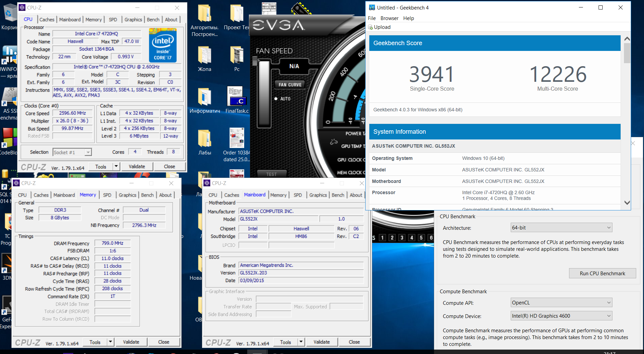The width and height of the screenshot is (644, 354).
Task: Launch the GeForce Experience desktop shortcut
Action: pyautogui.click(x=7, y=305)
